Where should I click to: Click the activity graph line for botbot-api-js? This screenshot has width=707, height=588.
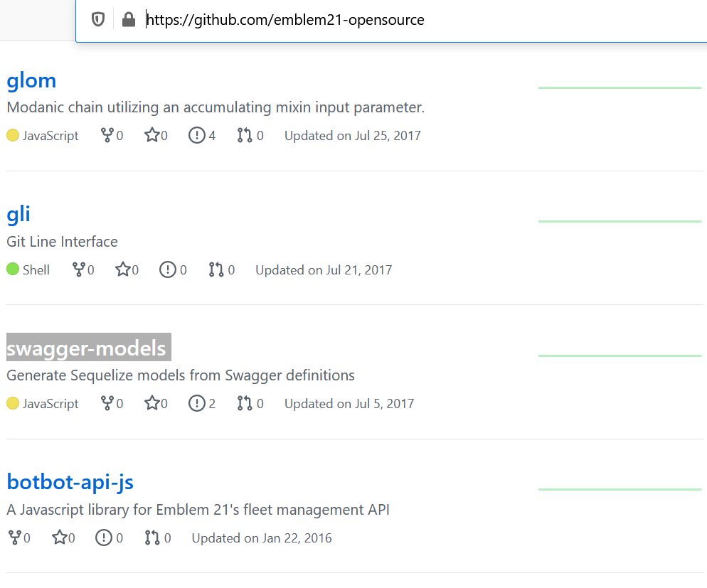(620, 489)
